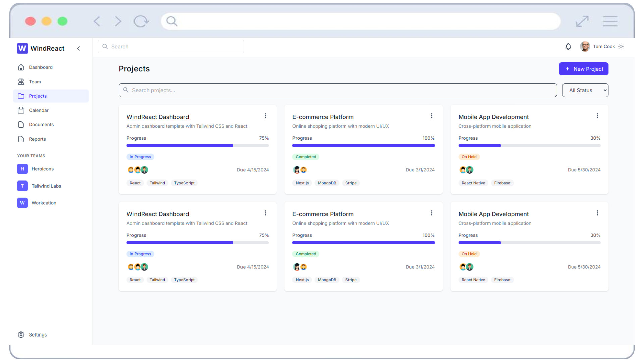Viewport: 644px width, 362px height.
Task: Click first WindReact Dashboard 75% progress bar
Action: point(198,146)
